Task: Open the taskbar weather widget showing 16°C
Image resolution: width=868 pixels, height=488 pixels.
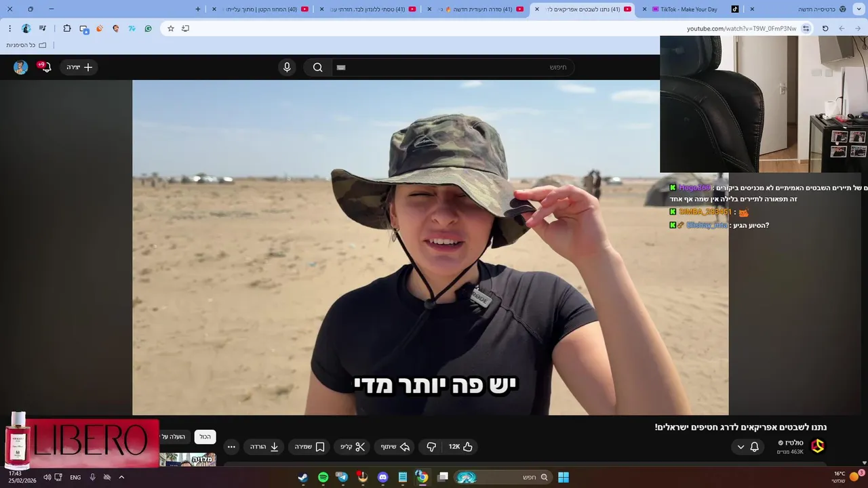Action: 848,476
